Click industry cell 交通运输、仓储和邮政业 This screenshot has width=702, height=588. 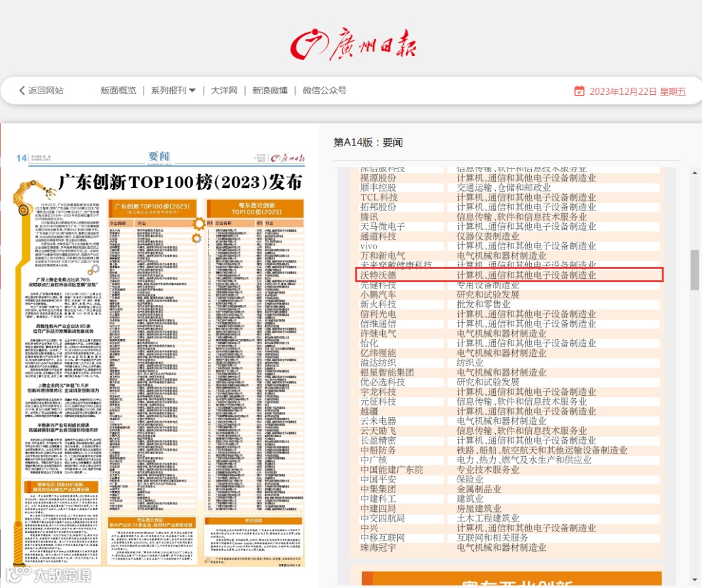pos(503,188)
